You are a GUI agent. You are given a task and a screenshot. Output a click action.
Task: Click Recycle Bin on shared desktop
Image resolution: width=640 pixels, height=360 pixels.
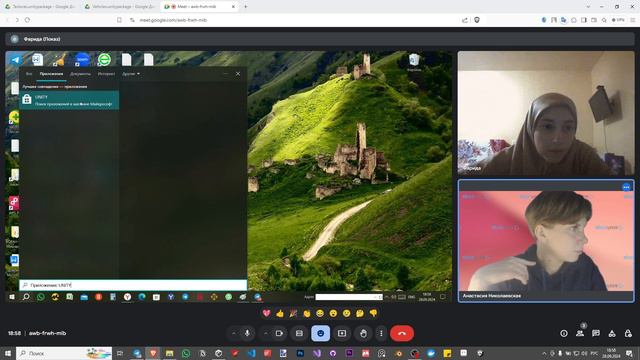414,61
